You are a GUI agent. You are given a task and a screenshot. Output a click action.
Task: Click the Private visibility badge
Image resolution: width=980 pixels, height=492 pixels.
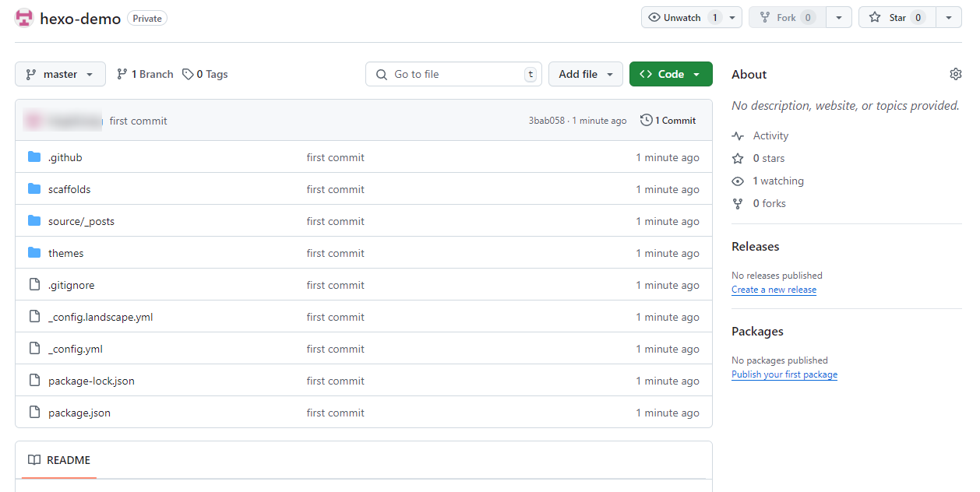[147, 18]
